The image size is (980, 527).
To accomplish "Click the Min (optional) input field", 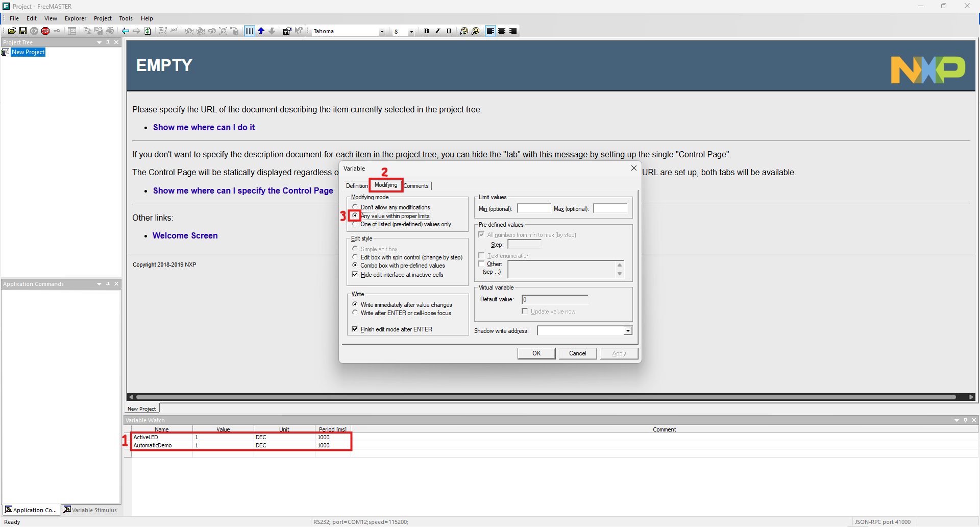I will pos(534,208).
